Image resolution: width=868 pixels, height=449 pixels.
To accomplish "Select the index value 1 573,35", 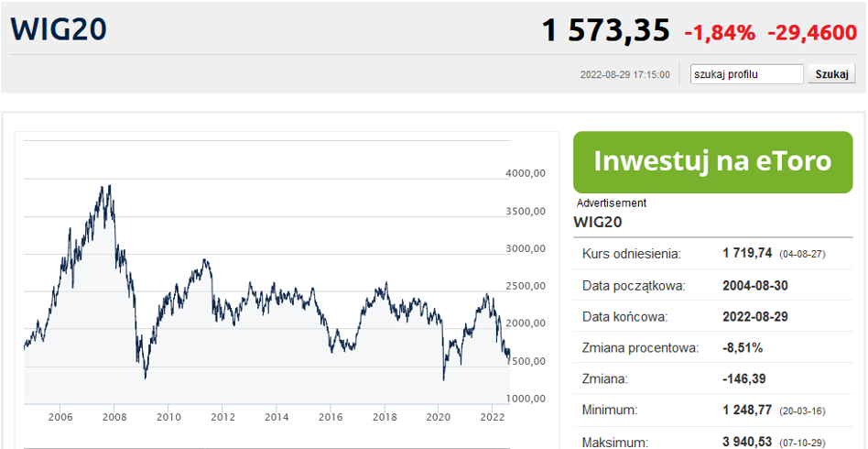I will pos(605,30).
